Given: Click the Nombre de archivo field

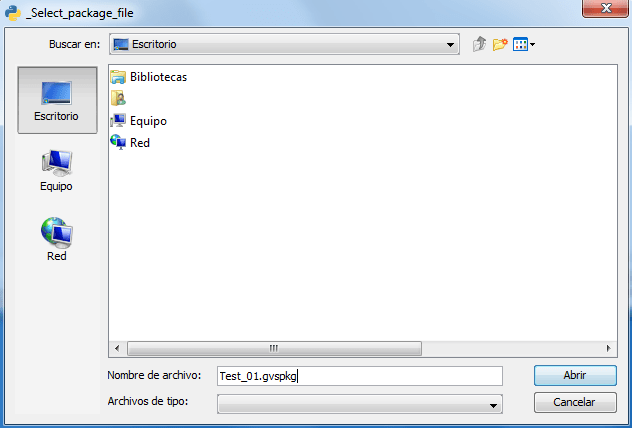Looking at the screenshot, I should (360, 376).
